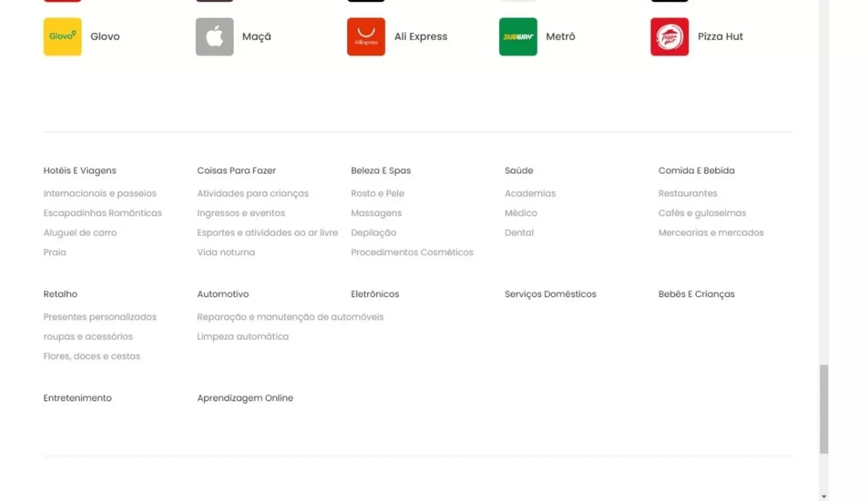Select the Massagens link

[x=376, y=213]
